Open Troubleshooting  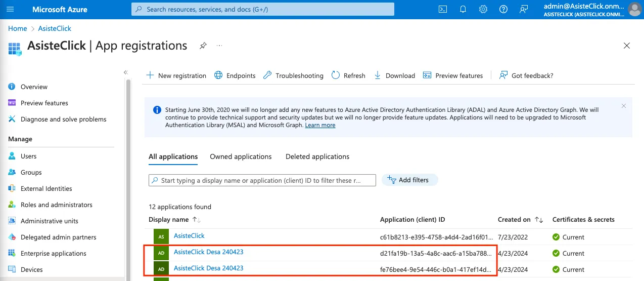point(293,75)
